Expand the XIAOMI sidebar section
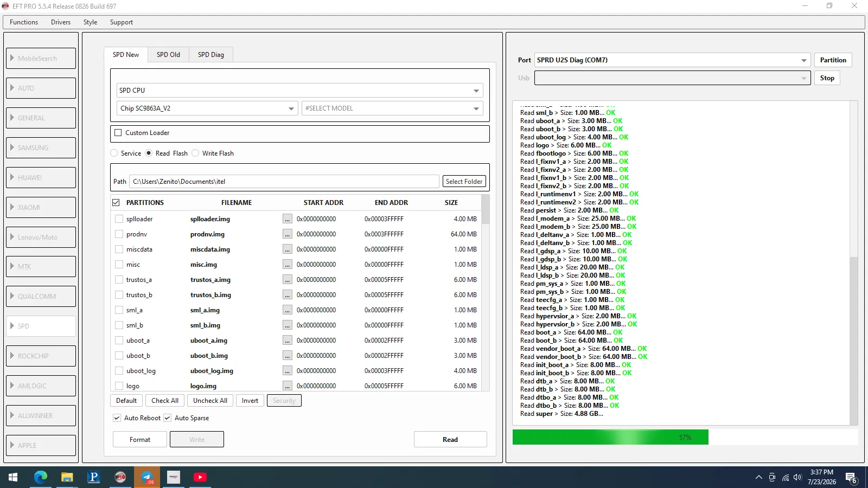 [41, 207]
